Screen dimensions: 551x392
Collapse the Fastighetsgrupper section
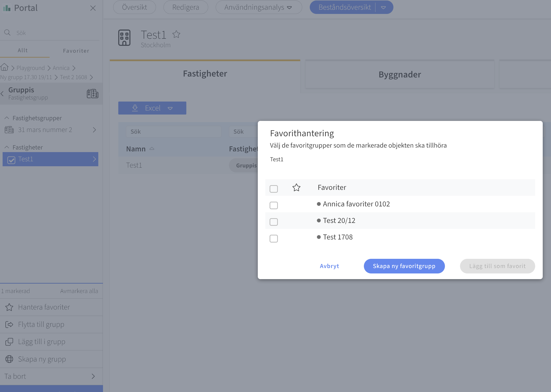tap(7, 118)
